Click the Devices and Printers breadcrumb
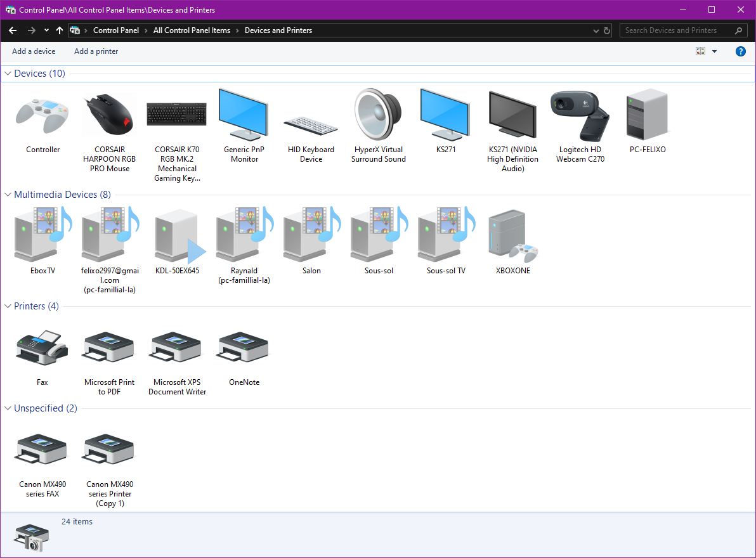 [278, 30]
